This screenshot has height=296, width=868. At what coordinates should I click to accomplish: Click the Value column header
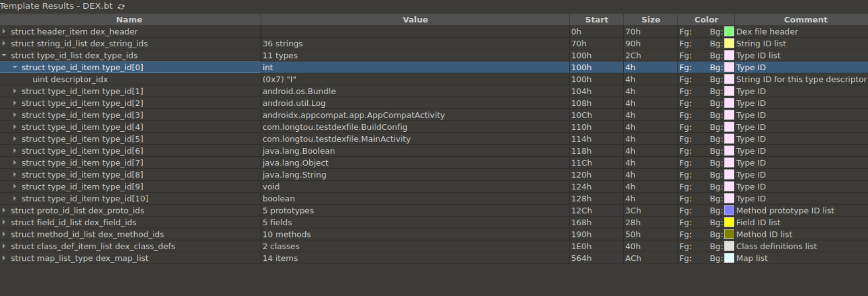(415, 20)
